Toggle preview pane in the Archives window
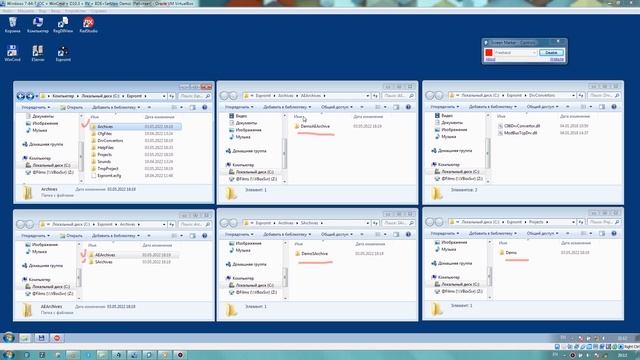640x360 pixels. point(192,236)
